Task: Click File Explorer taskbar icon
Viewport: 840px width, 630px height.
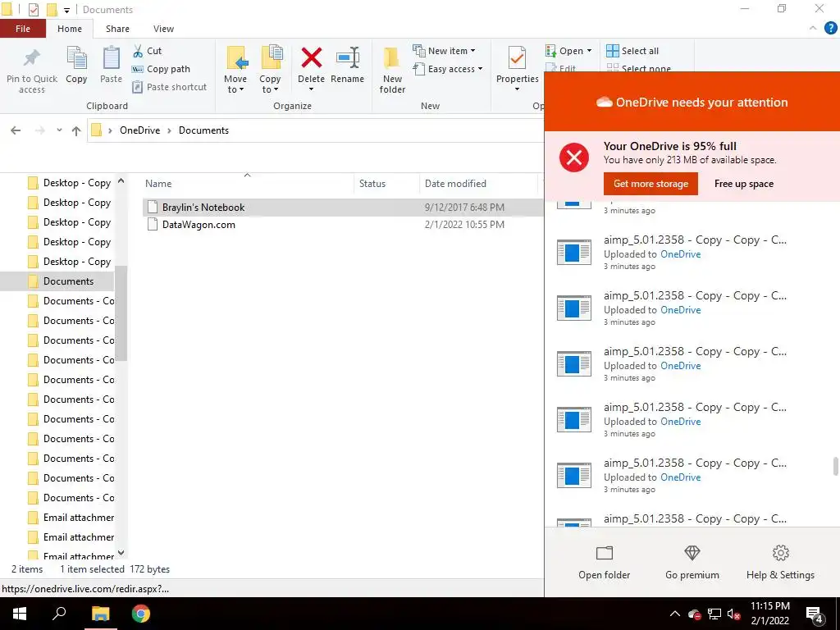Action: coord(100,614)
